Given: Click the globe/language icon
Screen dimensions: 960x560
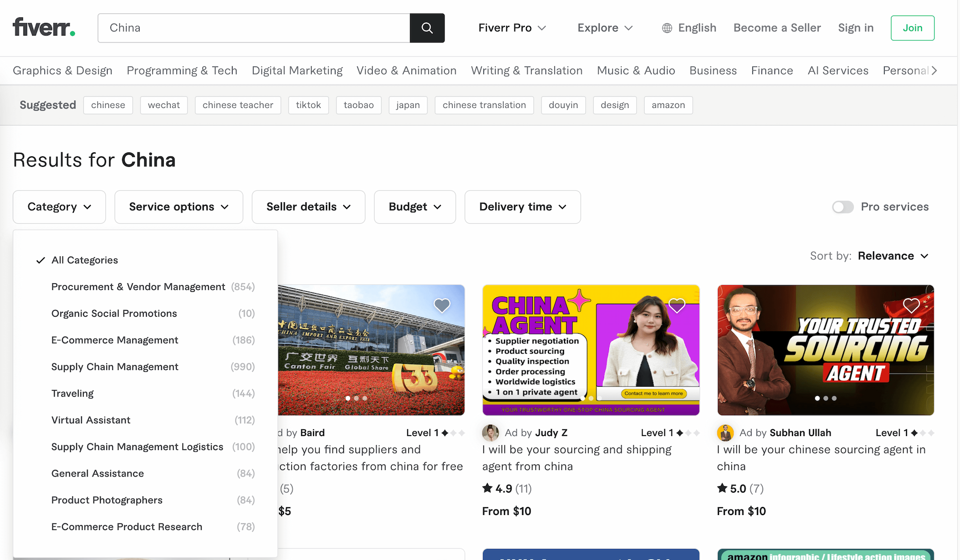Looking at the screenshot, I should point(666,28).
